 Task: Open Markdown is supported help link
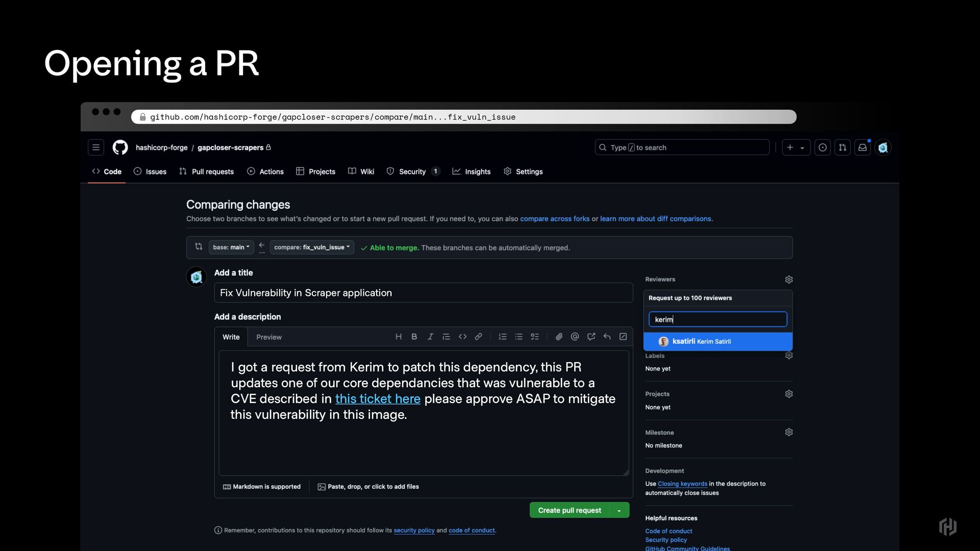point(262,487)
